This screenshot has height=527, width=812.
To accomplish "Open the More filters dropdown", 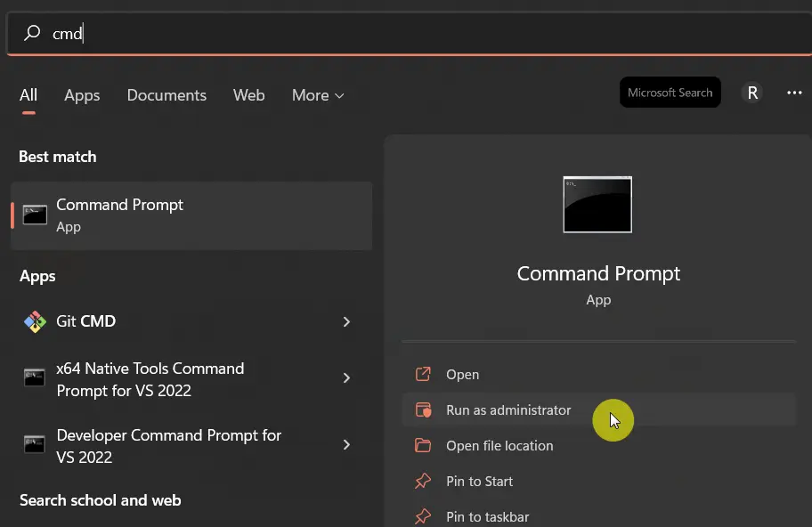I will 318,95.
